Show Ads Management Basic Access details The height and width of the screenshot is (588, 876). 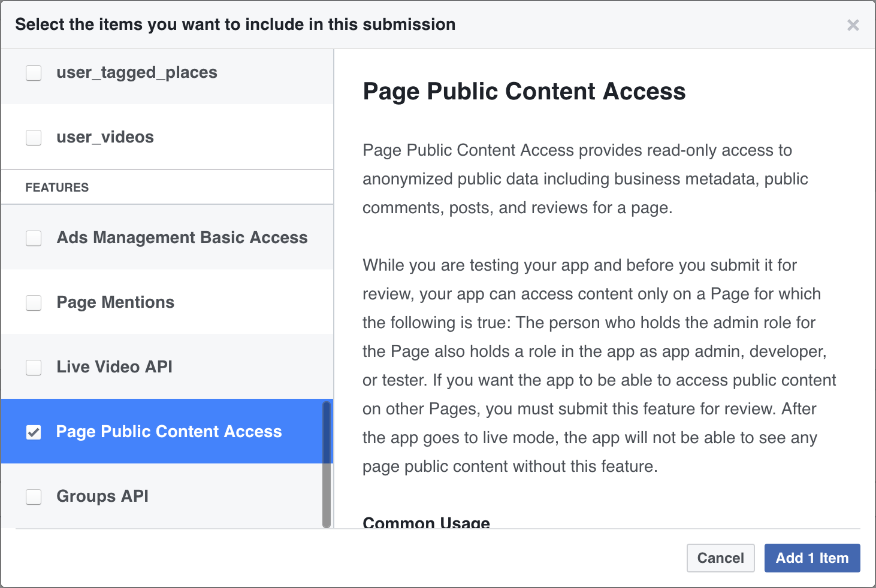pyautogui.click(x=182, y=238)
